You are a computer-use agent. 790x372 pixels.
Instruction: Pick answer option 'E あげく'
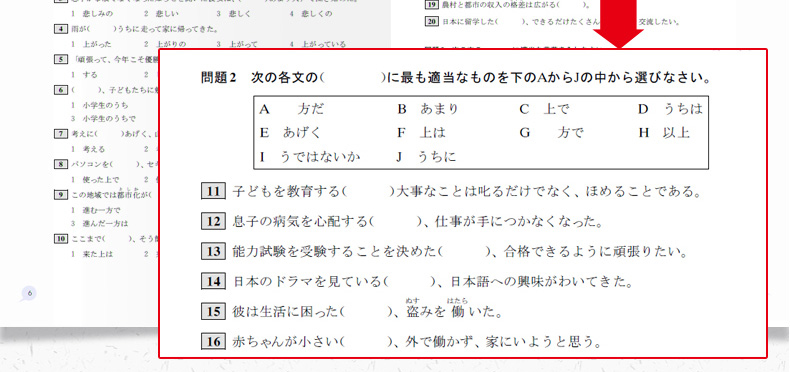[290, 133]
